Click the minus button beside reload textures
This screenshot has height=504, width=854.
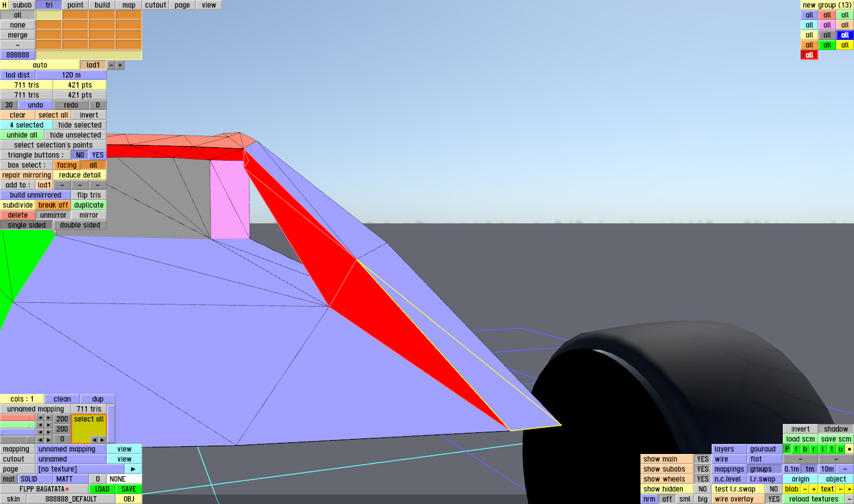(850, 499)
